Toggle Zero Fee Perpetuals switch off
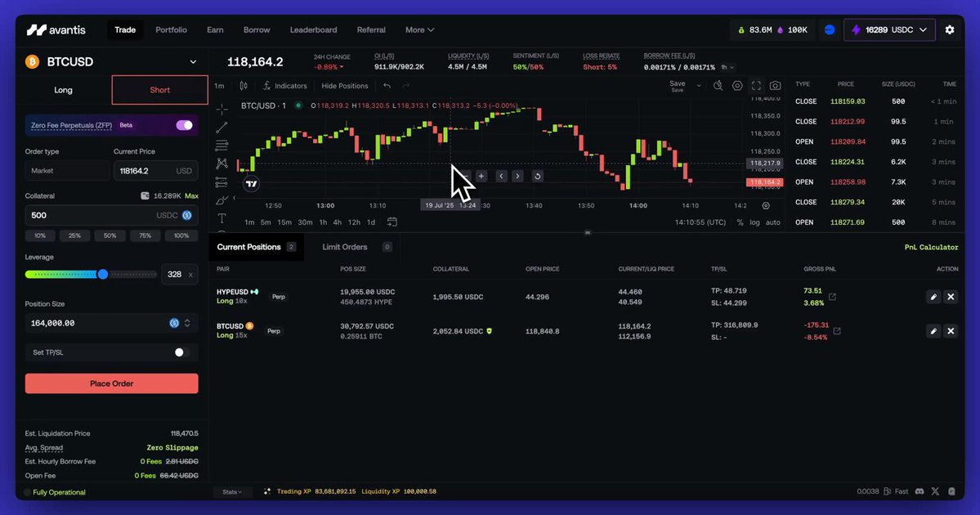Screen dimensions: 980x515 click(x=184, y=125)
